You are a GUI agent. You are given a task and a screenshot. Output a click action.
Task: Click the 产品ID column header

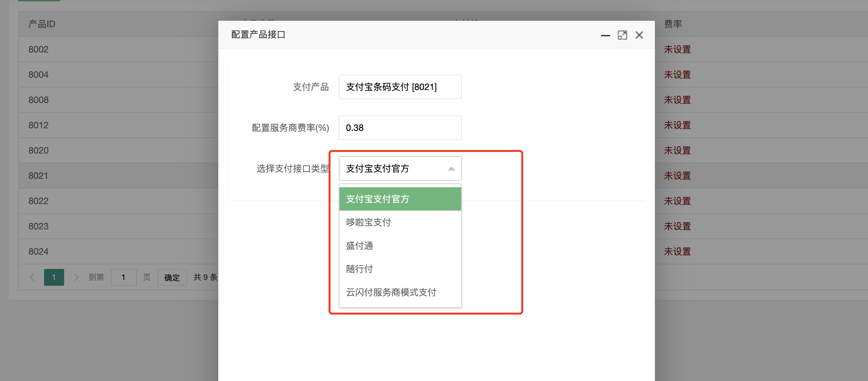point(42,24)
